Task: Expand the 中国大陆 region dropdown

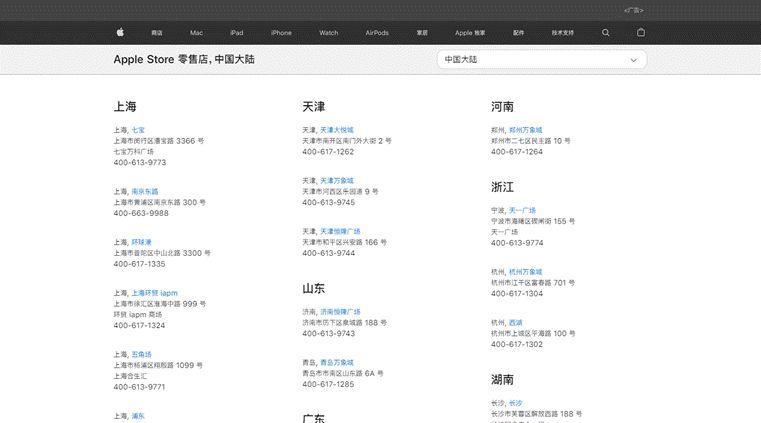Action: point(542,60)
